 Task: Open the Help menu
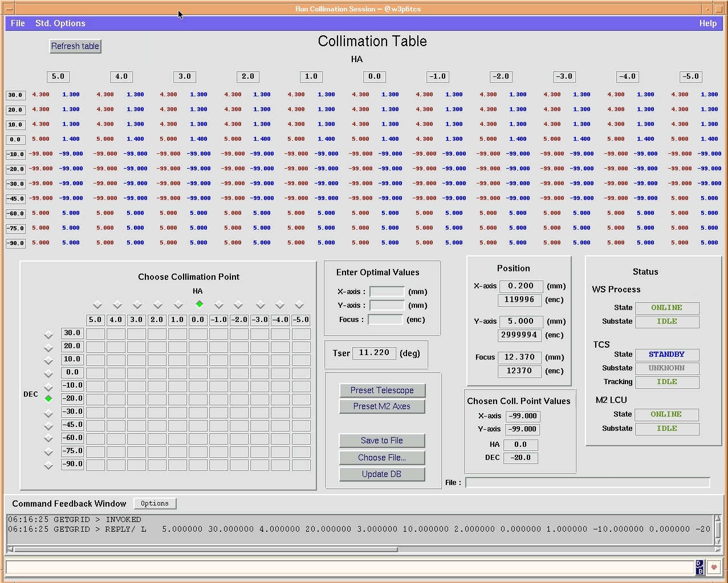707,23
